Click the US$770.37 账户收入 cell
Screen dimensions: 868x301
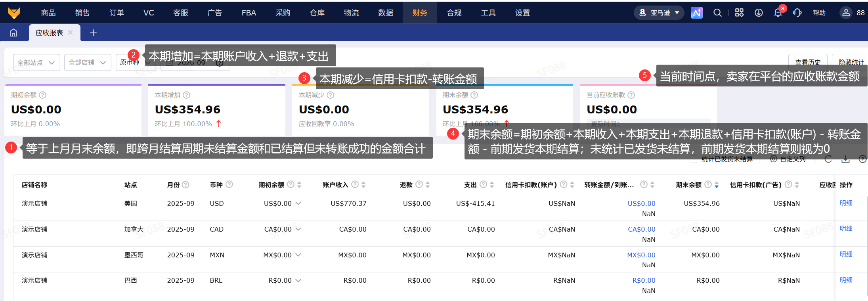click(348, 203)
